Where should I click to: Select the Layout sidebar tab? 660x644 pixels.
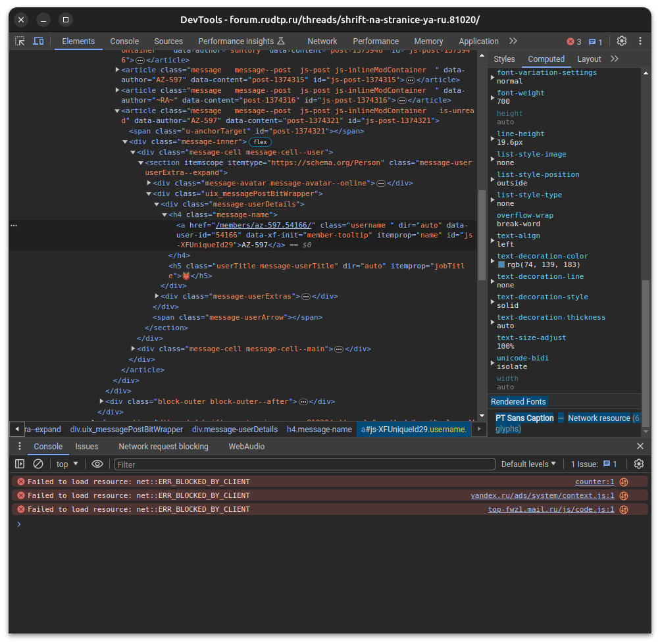pos(589,59)
